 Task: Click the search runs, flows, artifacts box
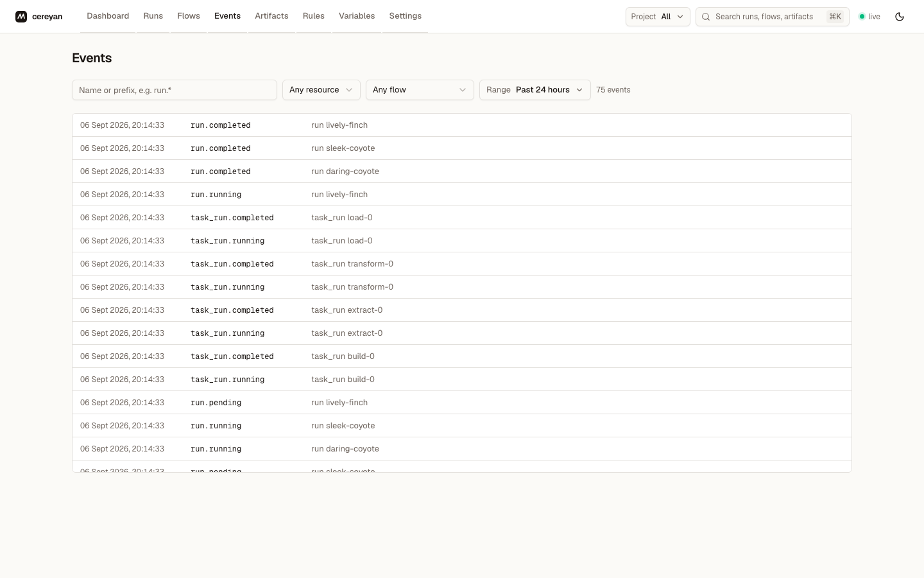coord(773,17)
